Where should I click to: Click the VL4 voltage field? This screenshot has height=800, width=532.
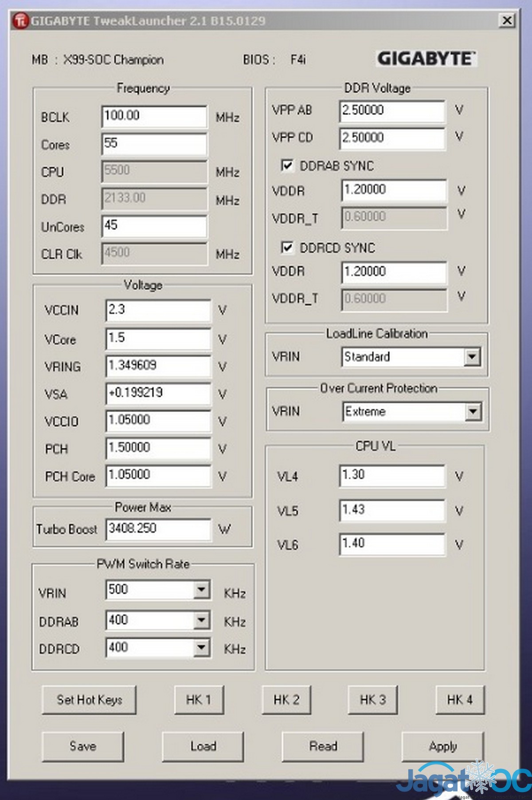pyautogui.click(x=392, y=476)
